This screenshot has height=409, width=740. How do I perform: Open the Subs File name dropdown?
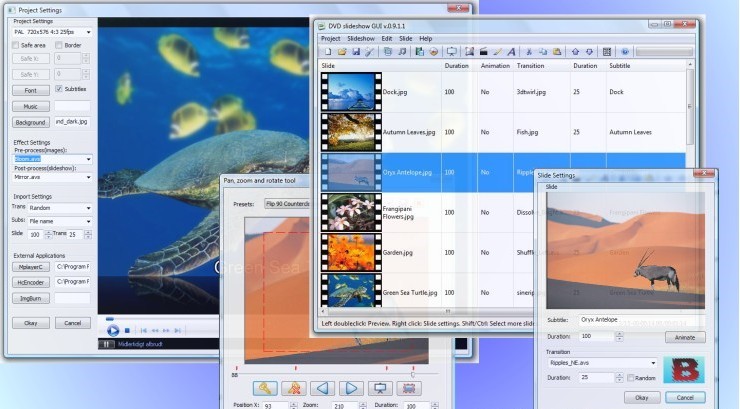click(59, 221)
